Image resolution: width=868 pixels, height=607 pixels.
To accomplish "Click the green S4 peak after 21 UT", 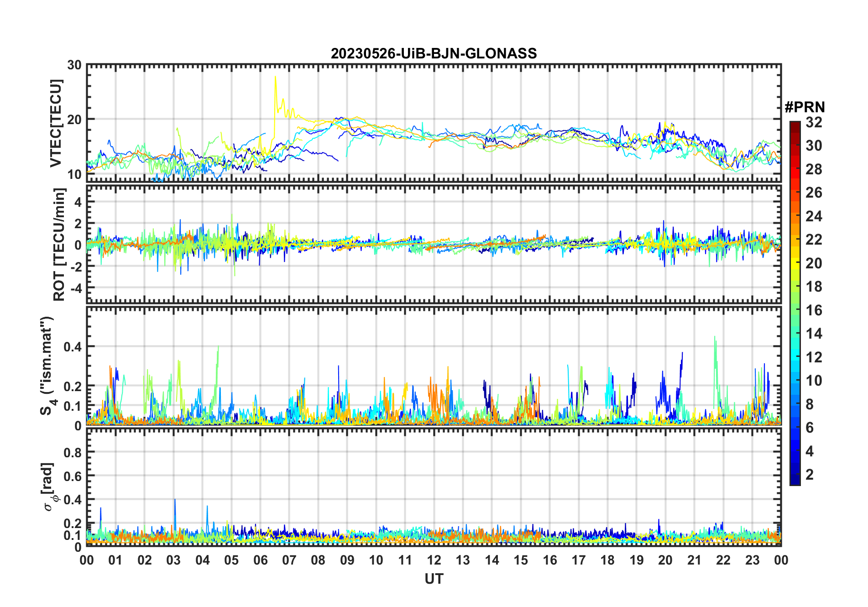I will coord(715,338).
